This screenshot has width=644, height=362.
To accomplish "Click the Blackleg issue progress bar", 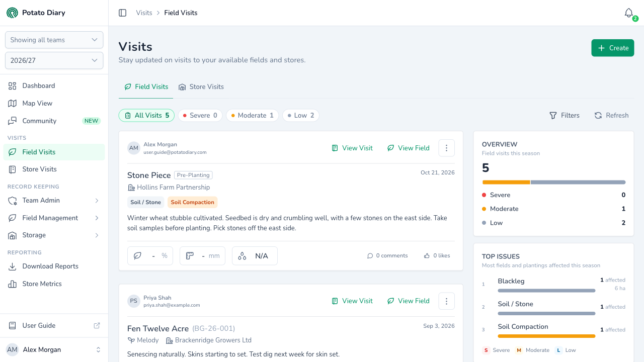I will tap(546, 291).
